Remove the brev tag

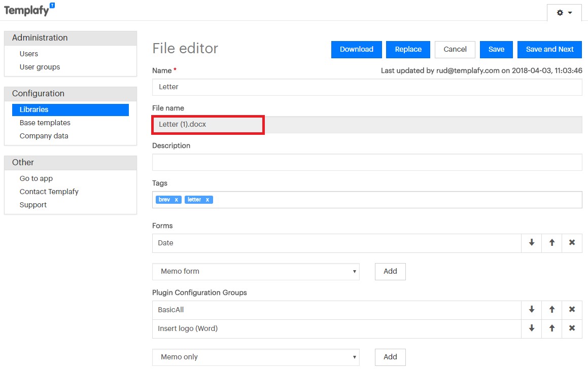pos(176,200)
